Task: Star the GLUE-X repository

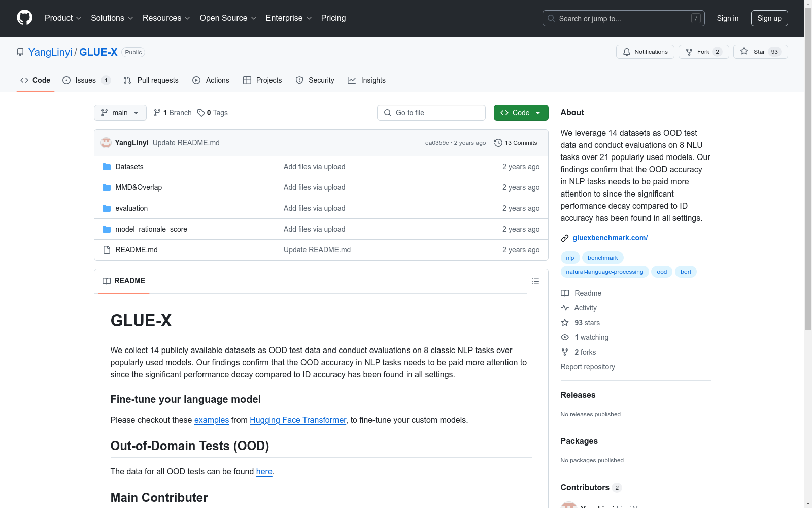Action: tap(760, 52)
